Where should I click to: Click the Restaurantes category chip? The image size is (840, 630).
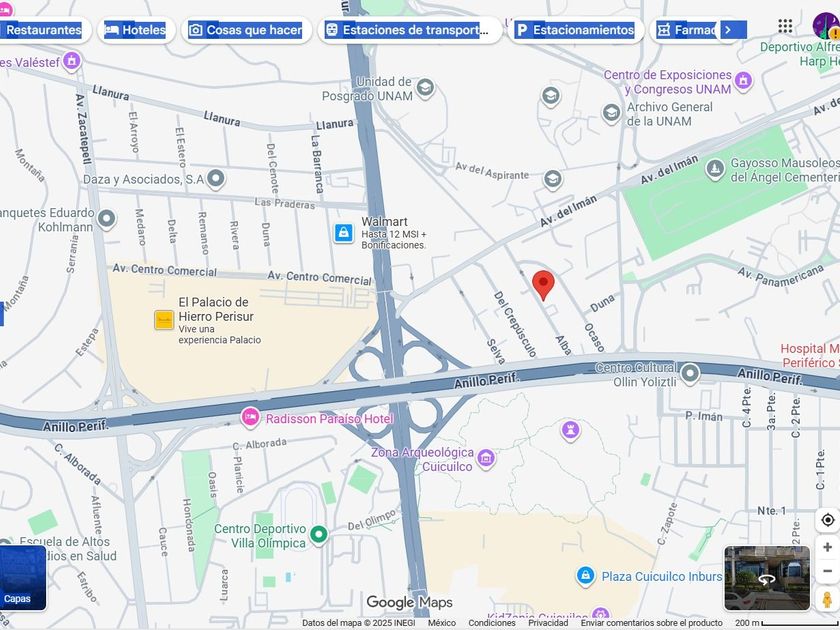[43, 30]
